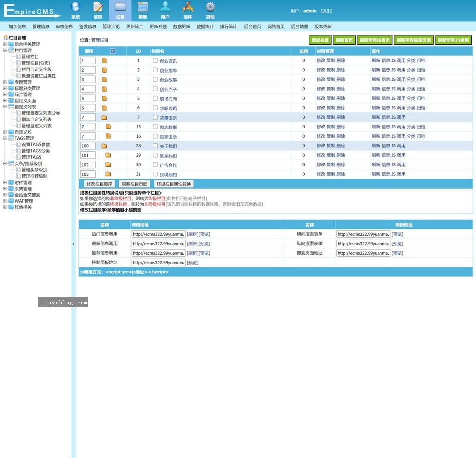Click the 刷新所有JS调用 button
Image resolution: width=476 pixels, height=458 pixels.
point(453,40)
